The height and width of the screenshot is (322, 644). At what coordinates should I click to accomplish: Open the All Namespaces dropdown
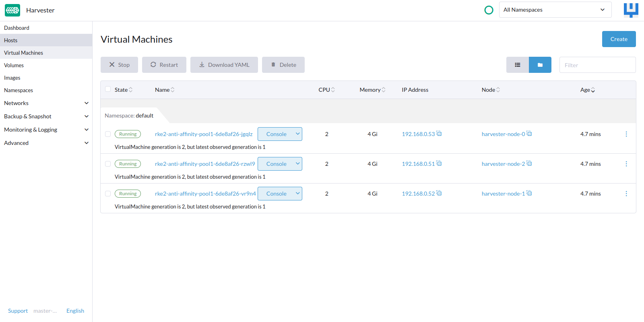click(555, 10)
